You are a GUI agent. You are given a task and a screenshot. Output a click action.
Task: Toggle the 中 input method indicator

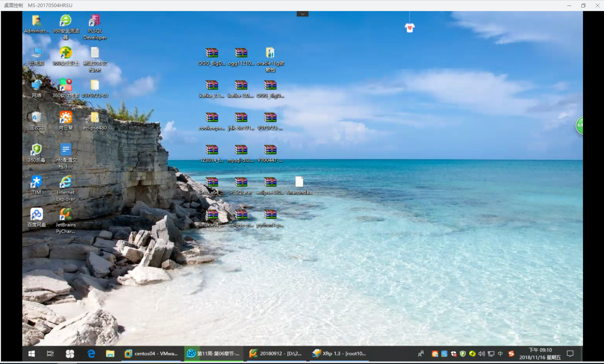click(x=500, y=354)
